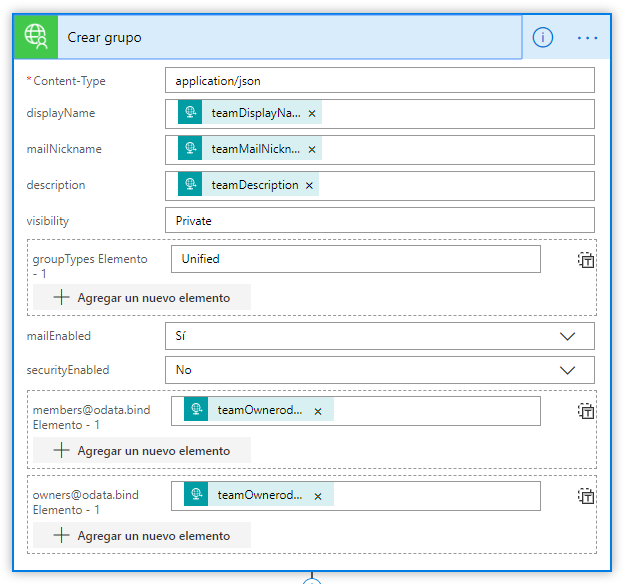Click the Crear grupo title to collapse card

tap(105, 38)
